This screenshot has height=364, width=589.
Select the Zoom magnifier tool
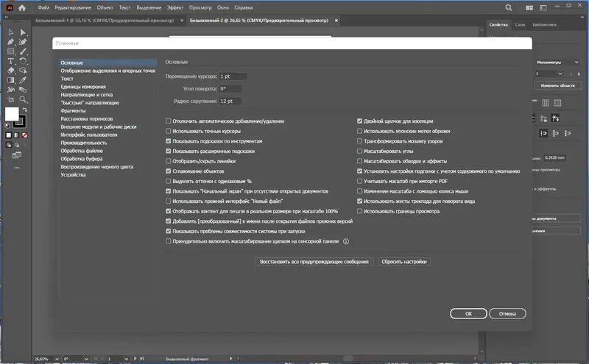(x=23, y=99)
